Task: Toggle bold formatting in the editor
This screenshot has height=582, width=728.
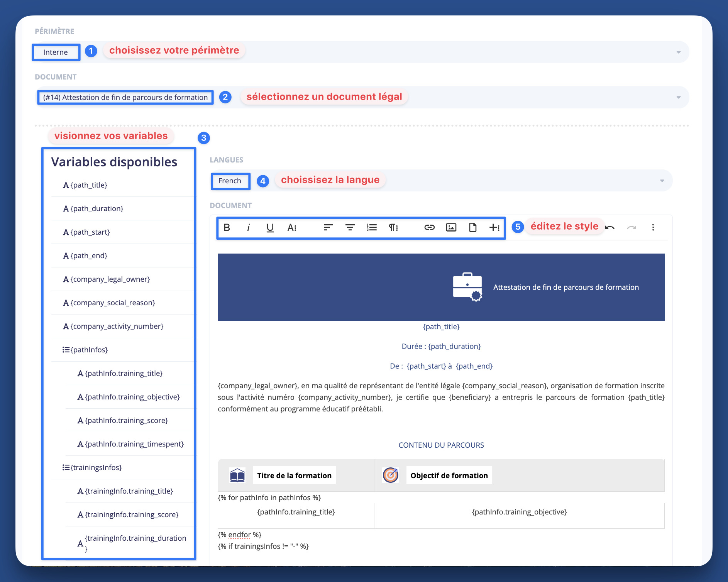Action: [x=227, y=227]
